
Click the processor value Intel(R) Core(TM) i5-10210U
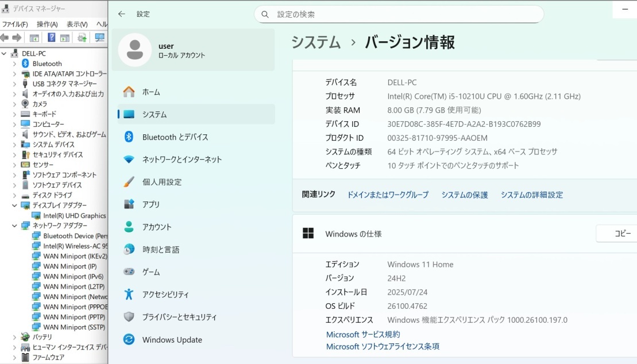tap(484, 96)
